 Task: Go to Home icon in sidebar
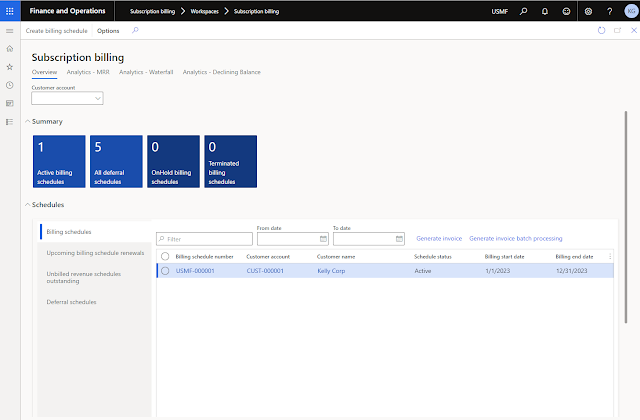point(10,49)
